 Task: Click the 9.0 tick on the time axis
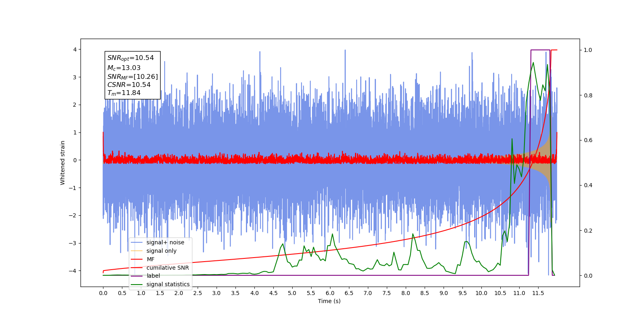point(444,293)
